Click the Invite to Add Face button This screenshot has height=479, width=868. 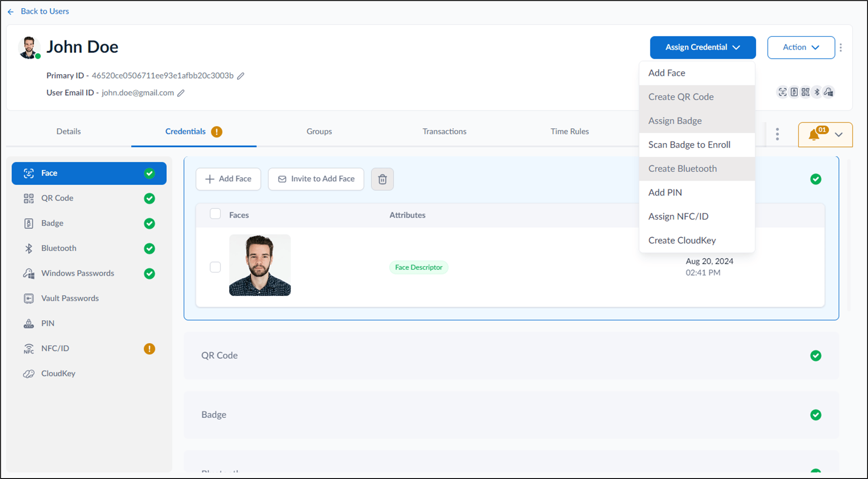pos(316,179)
